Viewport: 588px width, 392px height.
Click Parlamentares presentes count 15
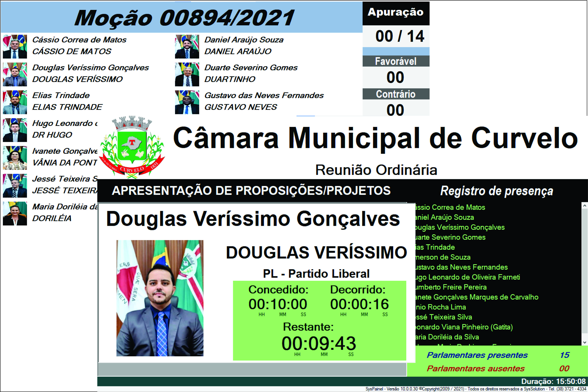pyautogui.click(x=564, y=355)
